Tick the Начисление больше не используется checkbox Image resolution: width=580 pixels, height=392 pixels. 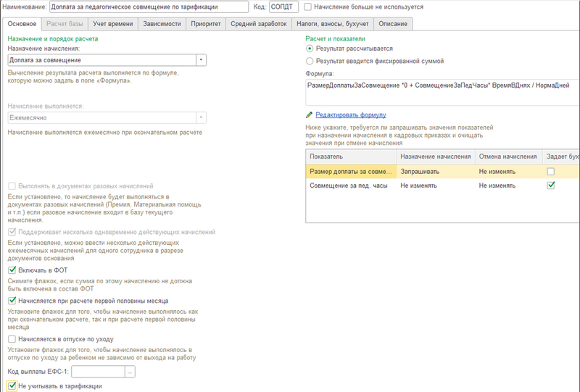pos(309,7)
